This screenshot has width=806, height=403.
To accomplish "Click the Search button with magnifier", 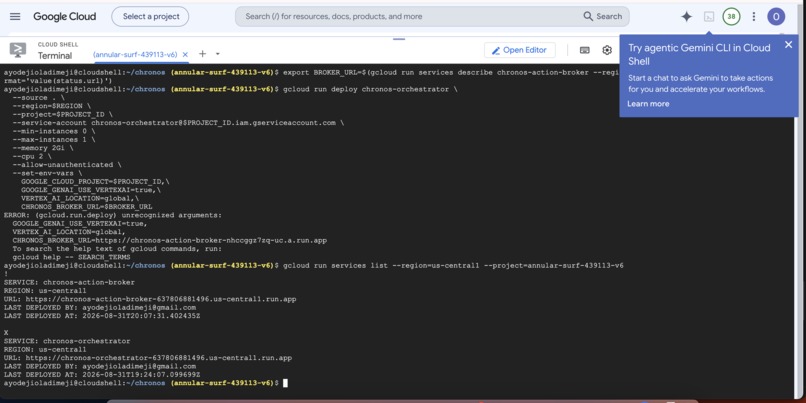I will pyautogui.click(x=603, y=16).
